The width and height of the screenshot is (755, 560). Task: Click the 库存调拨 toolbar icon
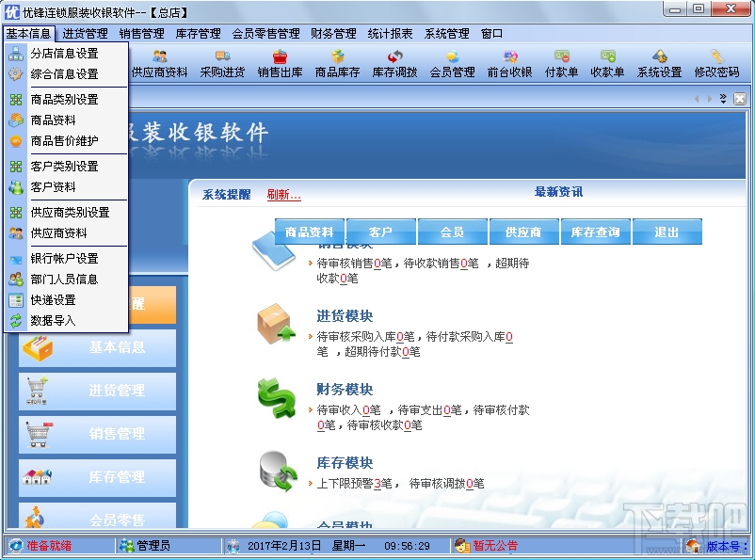(x=394, y=56)
